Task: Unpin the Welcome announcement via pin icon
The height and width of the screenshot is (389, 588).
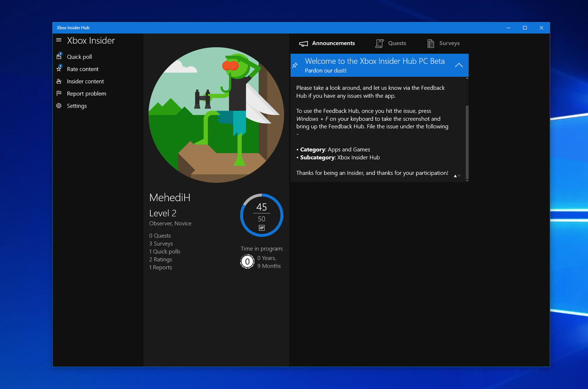Action: coord(295,65)
